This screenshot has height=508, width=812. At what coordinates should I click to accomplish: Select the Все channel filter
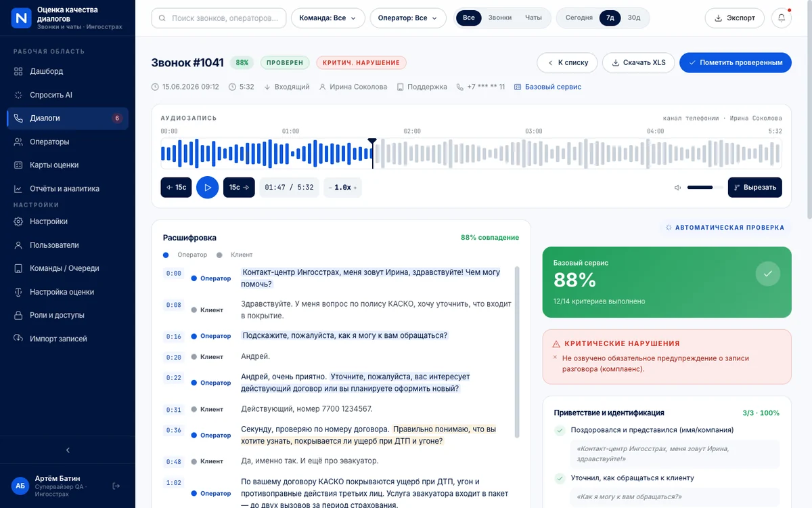coord(469,18)
